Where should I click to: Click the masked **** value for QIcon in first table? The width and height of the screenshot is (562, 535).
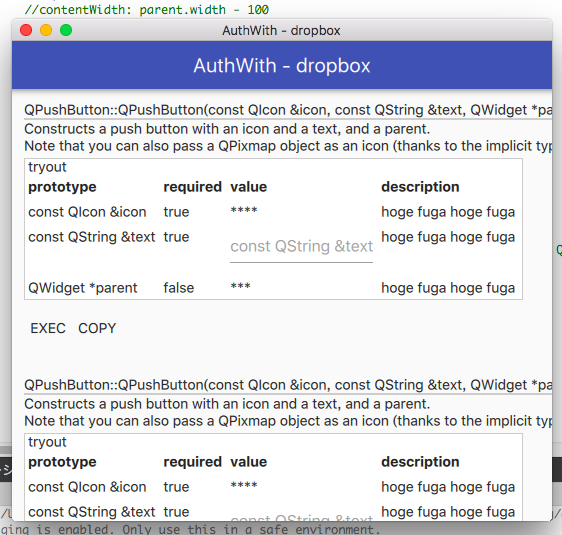point(244,211)
